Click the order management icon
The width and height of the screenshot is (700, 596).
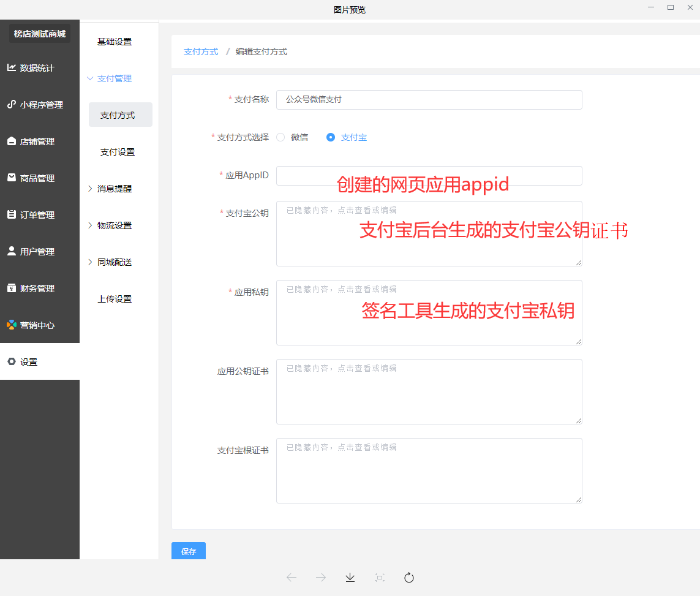point(12,215)
